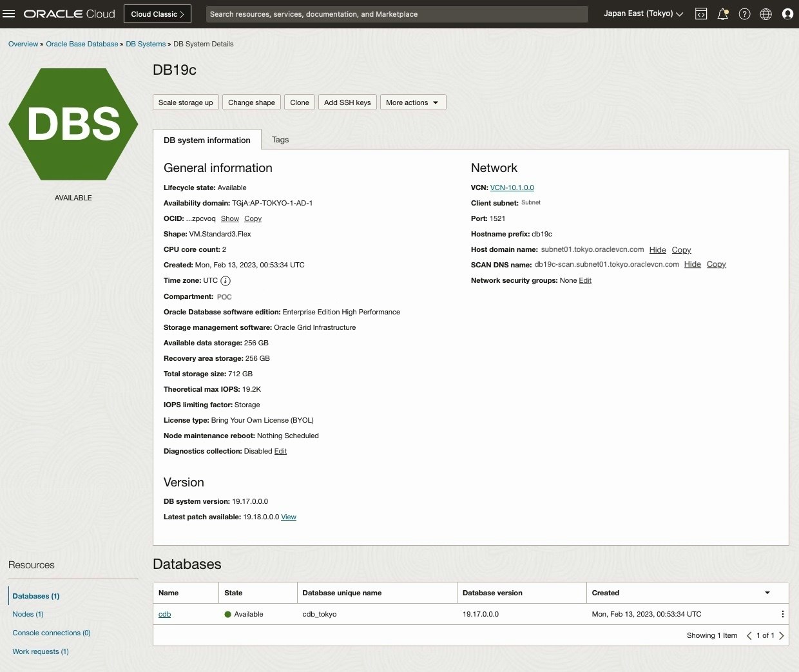Screen dimensions: 799x672
Task: Hide the Host domain name
Action: [658, 250]
